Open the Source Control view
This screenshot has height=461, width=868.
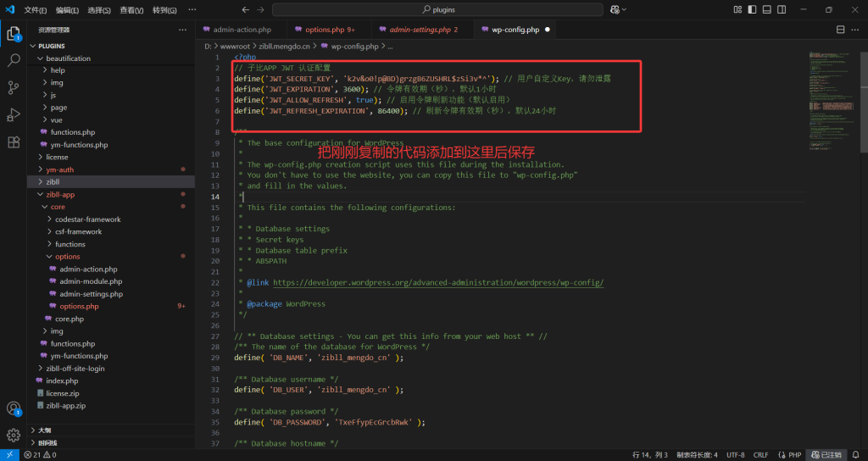click(x=14, y=87)
